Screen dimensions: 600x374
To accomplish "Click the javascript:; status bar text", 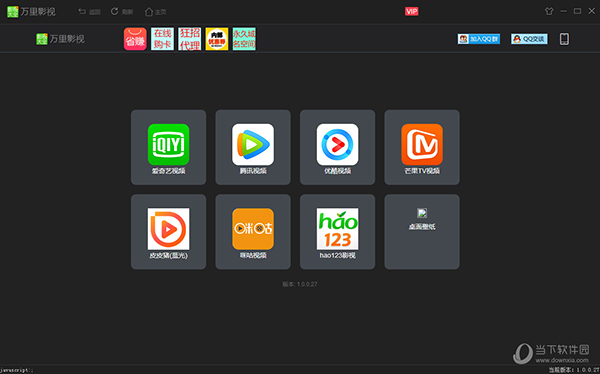I will (x=17, y=370).
